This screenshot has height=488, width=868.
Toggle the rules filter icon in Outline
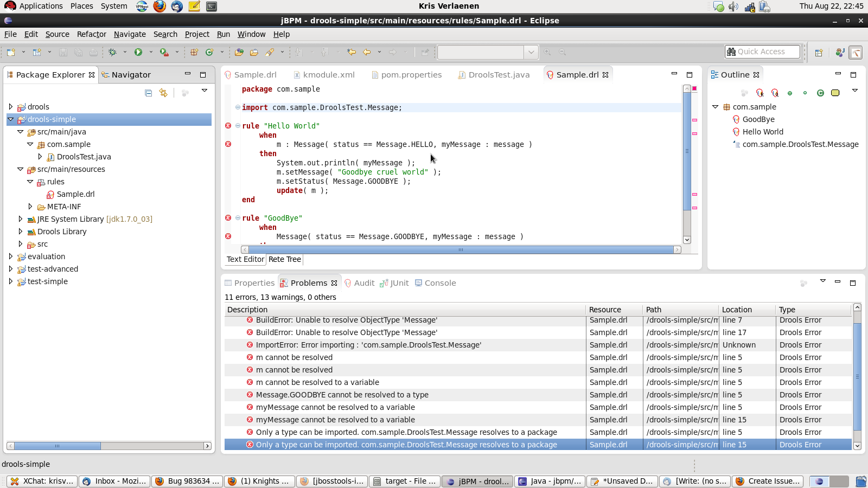tap(759, 93)
